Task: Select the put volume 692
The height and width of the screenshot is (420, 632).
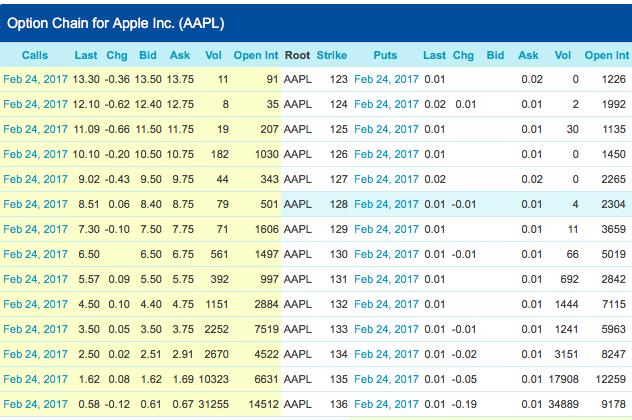Action: coord(570,279)
